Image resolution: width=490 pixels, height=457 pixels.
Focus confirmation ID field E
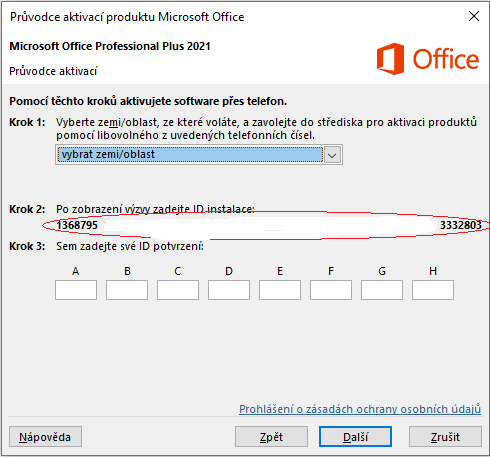[280, 290]
